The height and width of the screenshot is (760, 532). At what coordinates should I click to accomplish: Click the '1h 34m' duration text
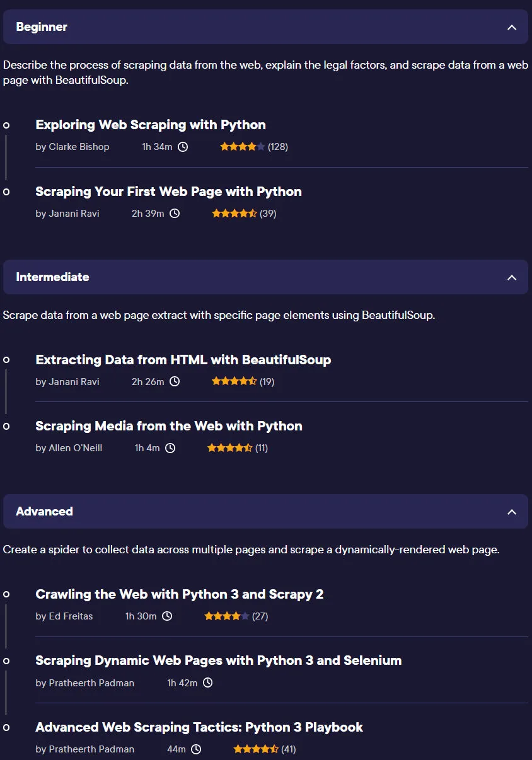(158, 147)
